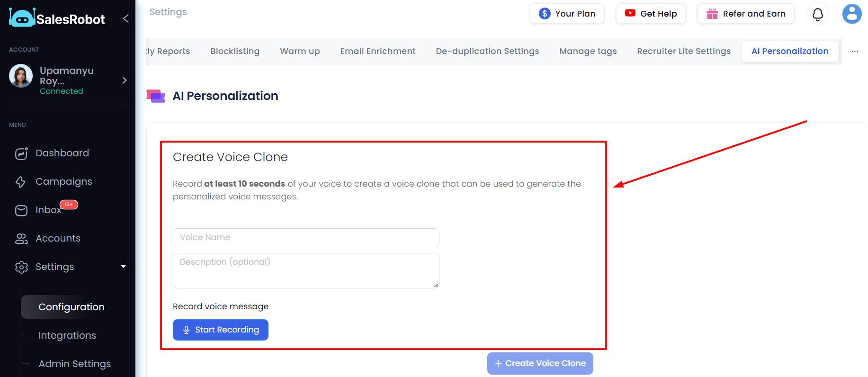868x377 pixels.
Task: Click the user profile avatar icon
Action: click(x=851, y=14)
